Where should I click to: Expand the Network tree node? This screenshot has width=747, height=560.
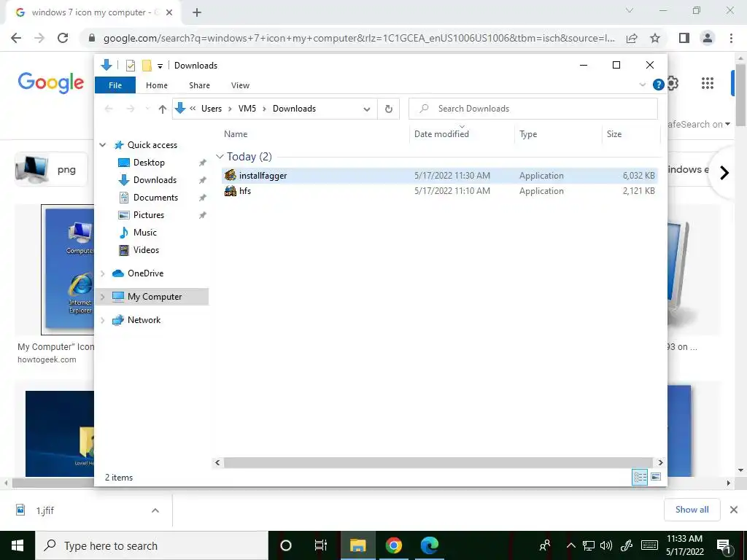coord(102,320)
